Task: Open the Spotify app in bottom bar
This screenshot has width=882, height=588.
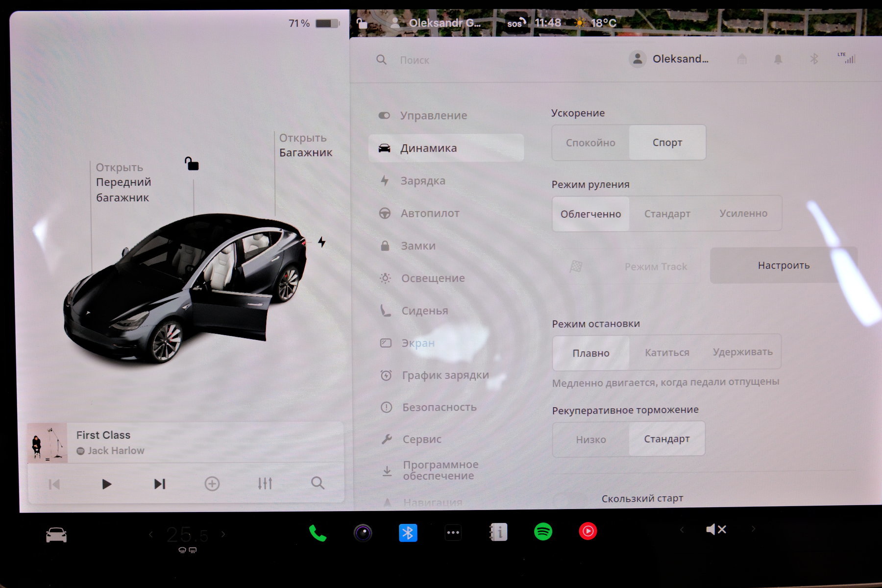Action: click(543, 532)
